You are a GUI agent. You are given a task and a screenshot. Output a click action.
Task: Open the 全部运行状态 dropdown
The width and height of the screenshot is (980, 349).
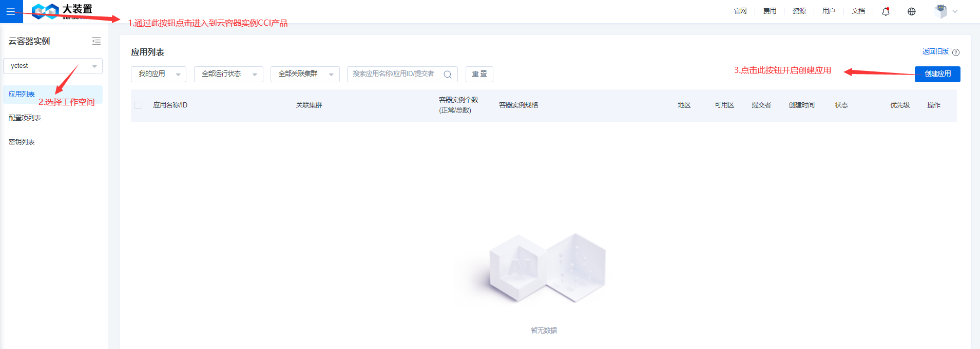click(228, 74)
